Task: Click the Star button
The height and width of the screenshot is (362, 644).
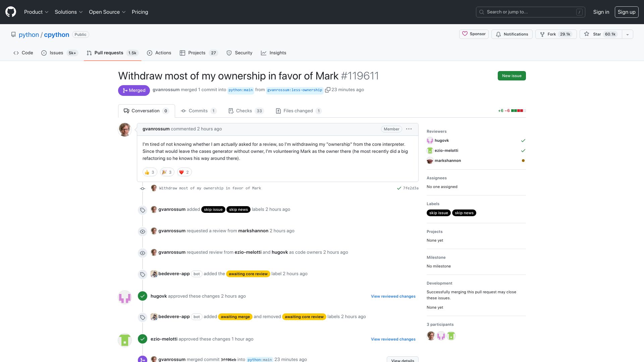Action: click(x=600, y=34)
